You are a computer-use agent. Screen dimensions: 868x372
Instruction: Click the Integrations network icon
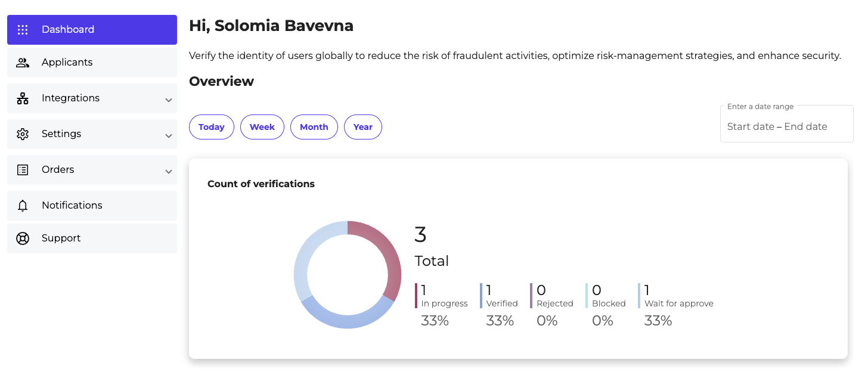pyautogui.click(x=23, y=98)
